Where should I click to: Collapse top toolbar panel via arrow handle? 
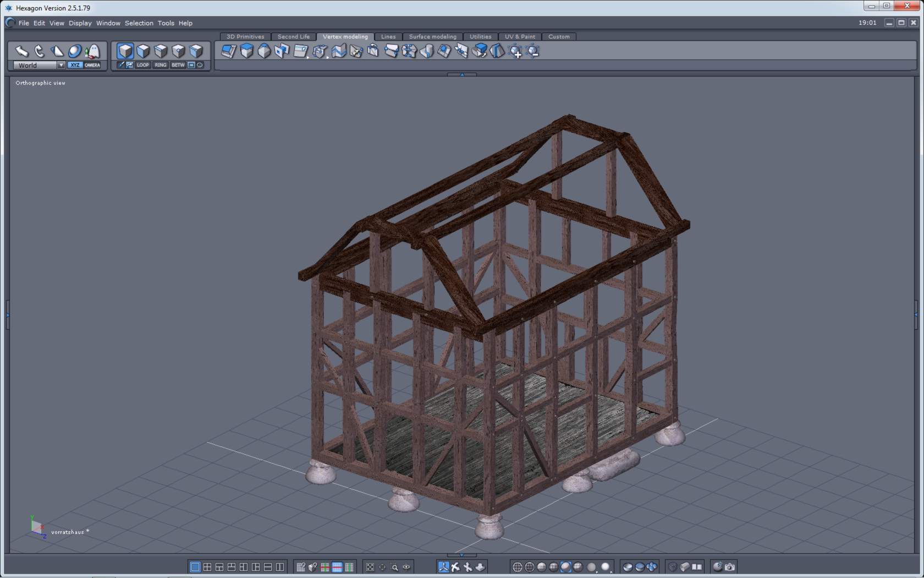(462, 74)
